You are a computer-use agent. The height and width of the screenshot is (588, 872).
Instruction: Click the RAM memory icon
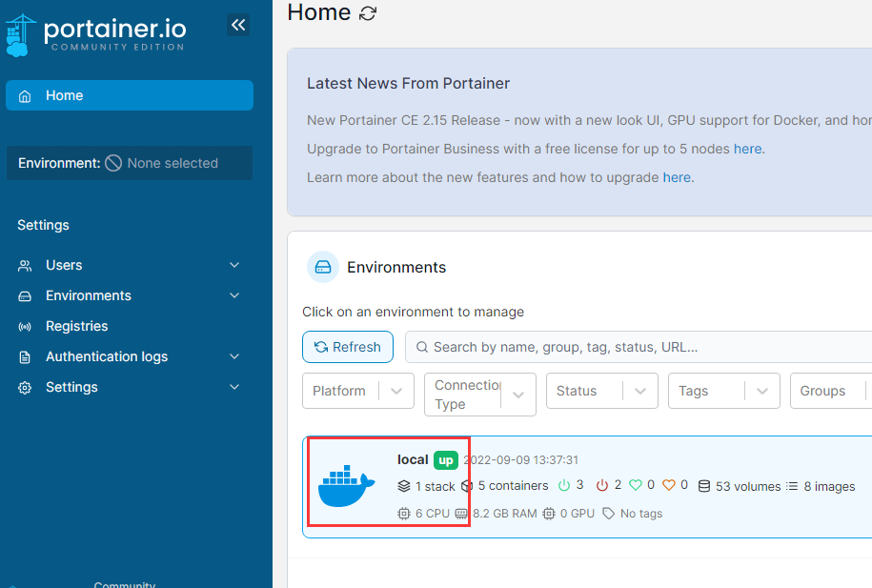point(461,514)
